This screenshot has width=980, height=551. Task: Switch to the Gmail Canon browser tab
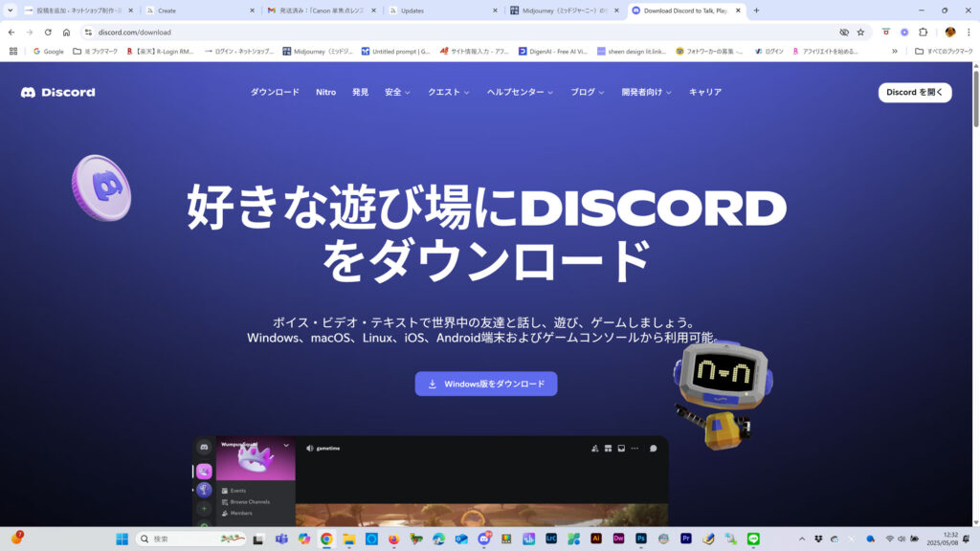[323, 11]
